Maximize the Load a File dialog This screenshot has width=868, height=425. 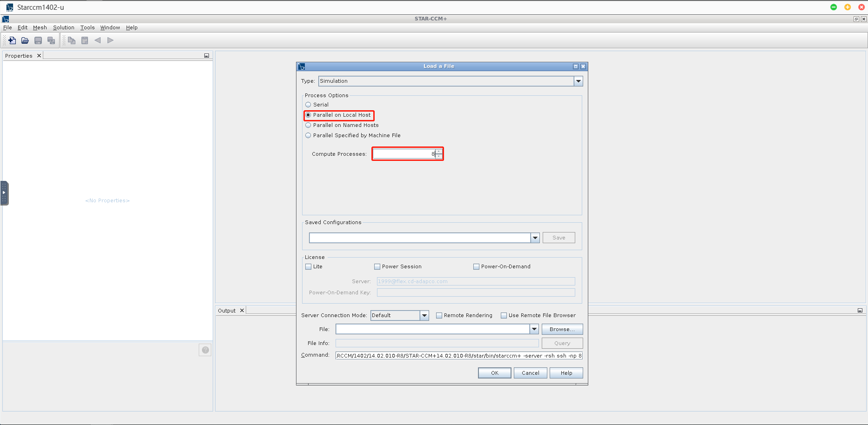pos(576,66)
